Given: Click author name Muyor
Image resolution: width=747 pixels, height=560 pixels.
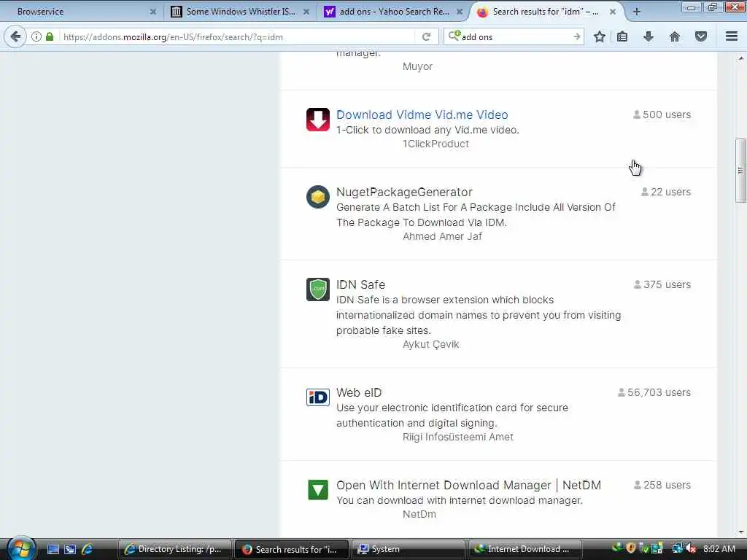Looking at the screenshot, I should coord(417,66).
